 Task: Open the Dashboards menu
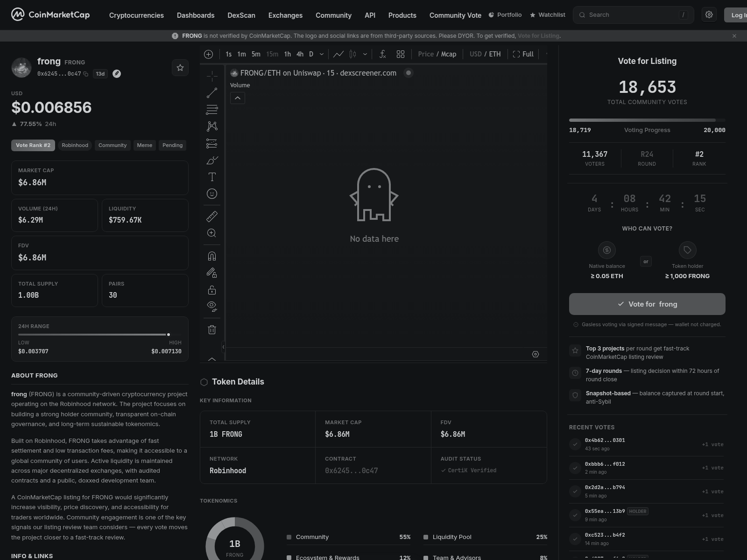point(196,15)
